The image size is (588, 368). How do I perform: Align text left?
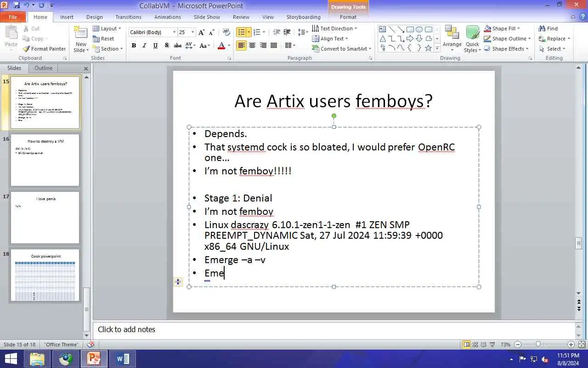(241, 46)
